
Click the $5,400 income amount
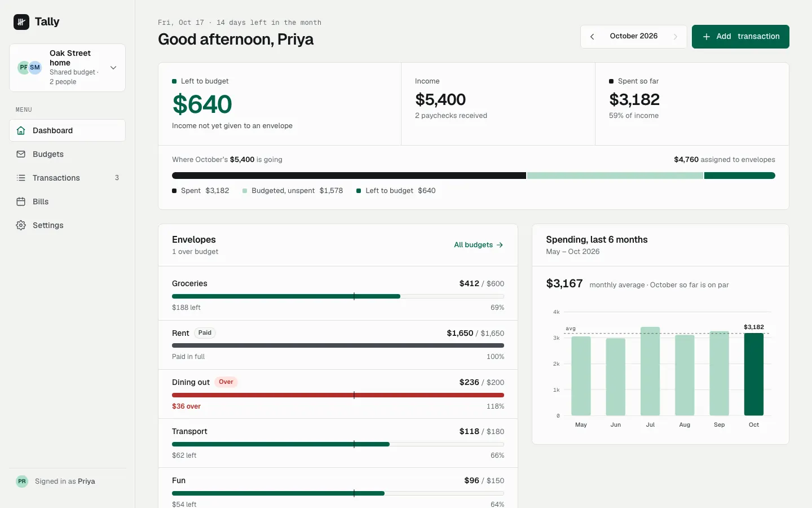pos(440,100)
